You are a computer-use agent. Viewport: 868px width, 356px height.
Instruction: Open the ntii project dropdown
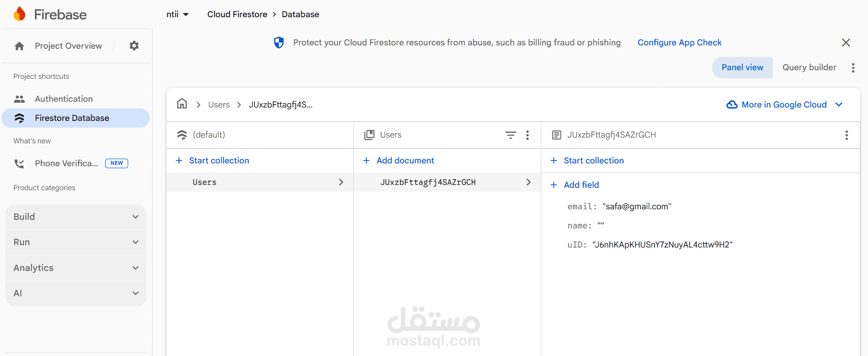(x=177, y=14)
